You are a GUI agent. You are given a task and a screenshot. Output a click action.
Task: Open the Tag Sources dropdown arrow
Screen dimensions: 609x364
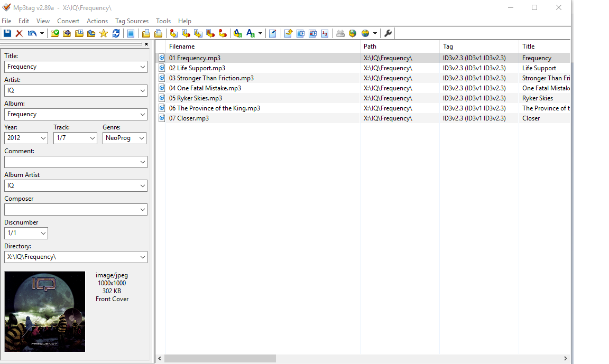click(375, 33)
